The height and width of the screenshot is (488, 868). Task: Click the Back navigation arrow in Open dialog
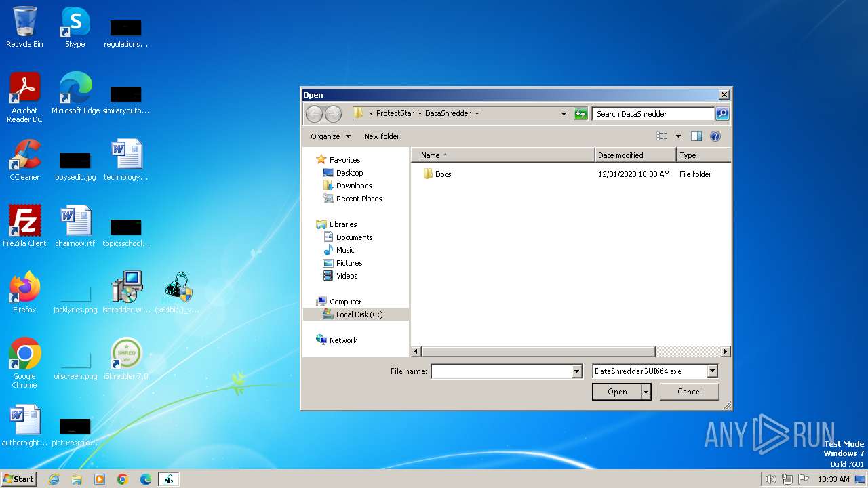coord(313,113)
